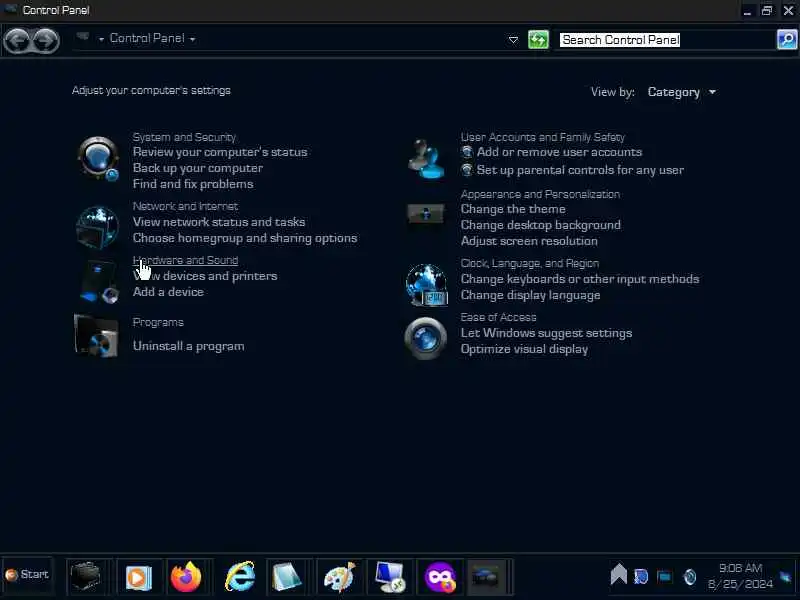The width and height of the screenshot is (800, 600).
Task: Click View network status and tasks
Action: [x=219, y=222]
